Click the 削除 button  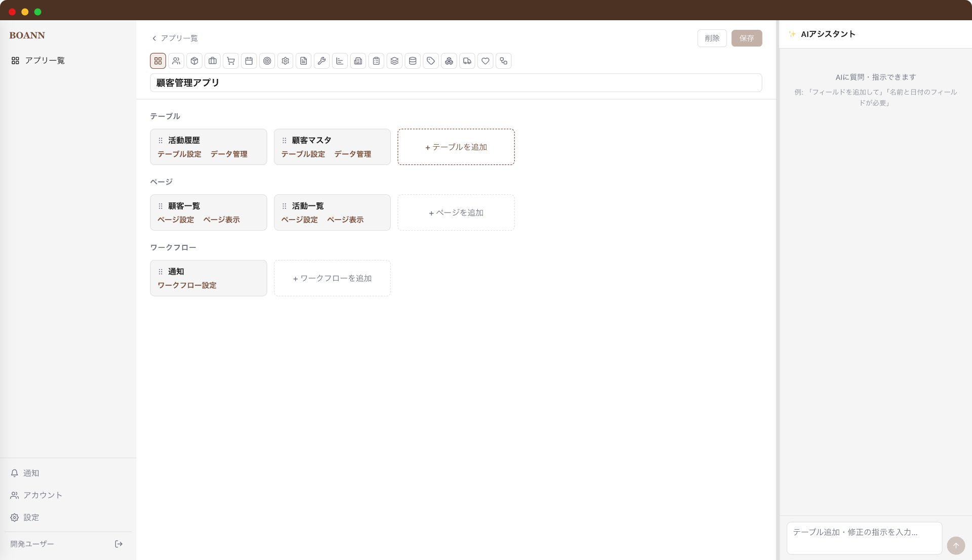(x=712, y=38)
